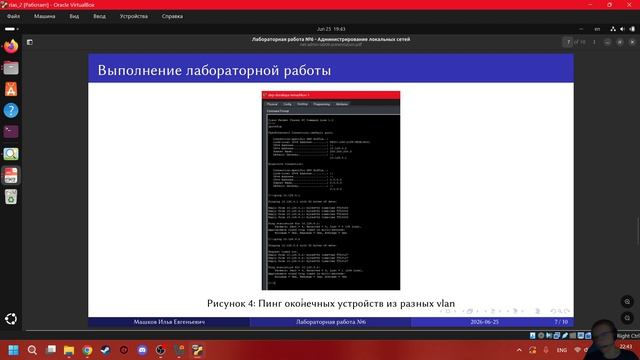640x360 pixels.
Task: Click the footer slide counter 7 / 10
Action: click(x=561, y=322)
